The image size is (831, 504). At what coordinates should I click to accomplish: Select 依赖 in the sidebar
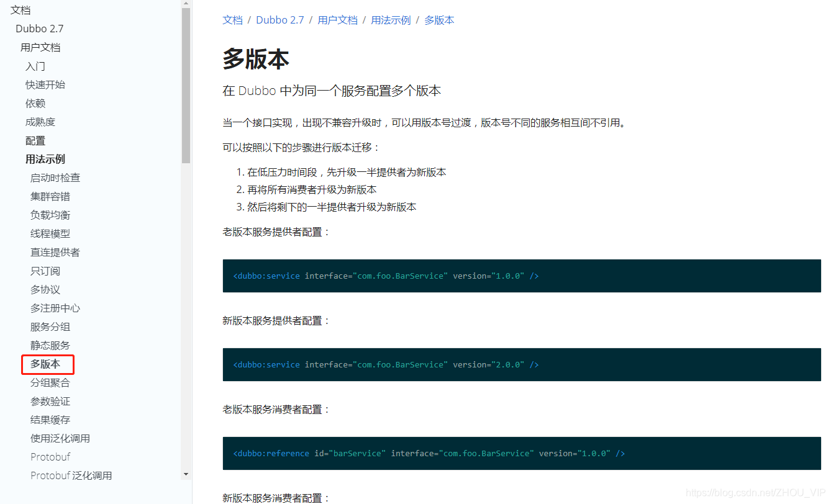pyautogui.click(x=35, y=104)
